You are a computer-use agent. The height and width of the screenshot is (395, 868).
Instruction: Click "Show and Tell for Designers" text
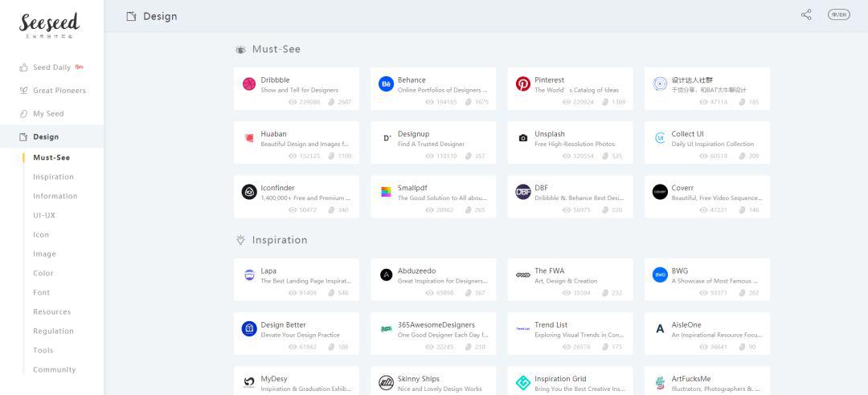(300, 90)
